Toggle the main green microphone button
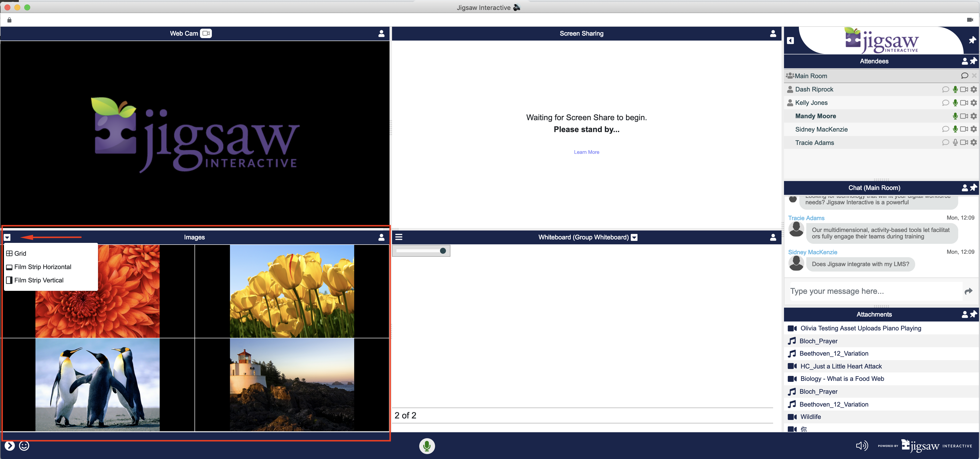Image resolution: width=980 pixels, height=459 pixels. point(427,446)
